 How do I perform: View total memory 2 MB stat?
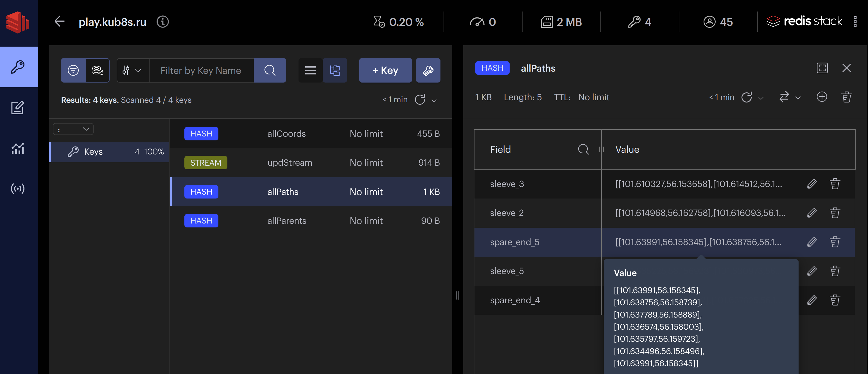(x=561, y=22)
